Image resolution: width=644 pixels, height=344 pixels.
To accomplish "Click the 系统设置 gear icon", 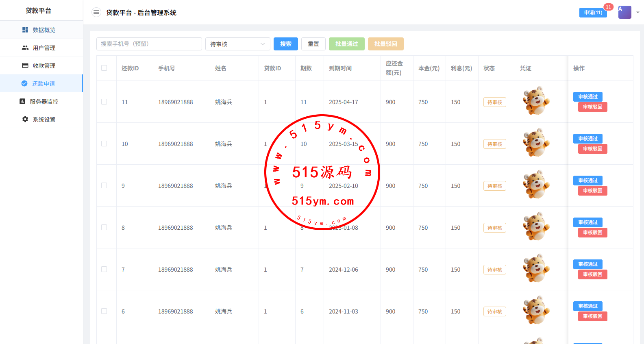I will pyautogui.click(x=25, y=119).
